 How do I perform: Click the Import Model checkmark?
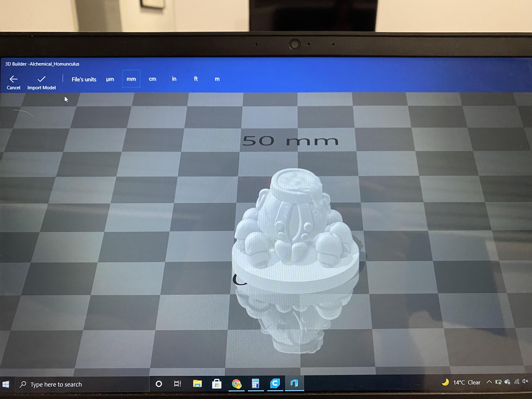pos(41,79)
